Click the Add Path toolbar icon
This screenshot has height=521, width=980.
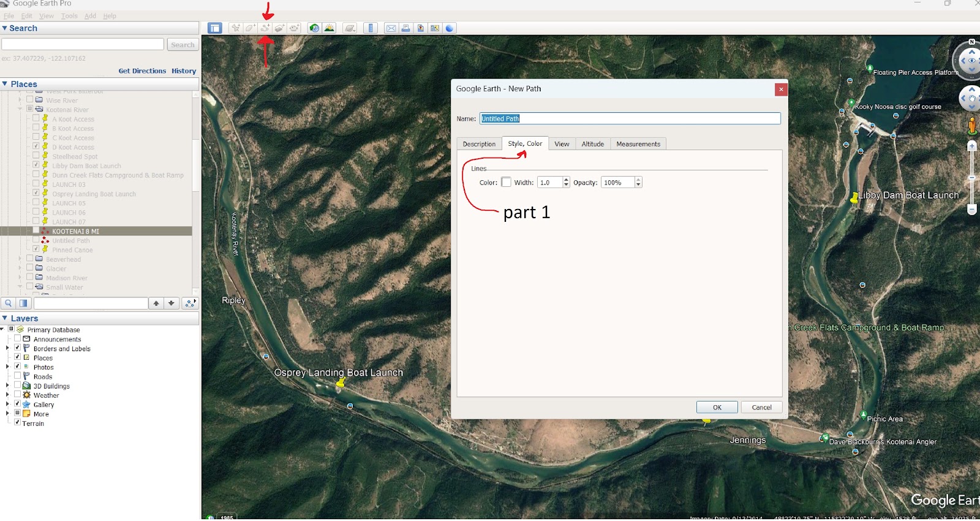click(x=265, y=28)
